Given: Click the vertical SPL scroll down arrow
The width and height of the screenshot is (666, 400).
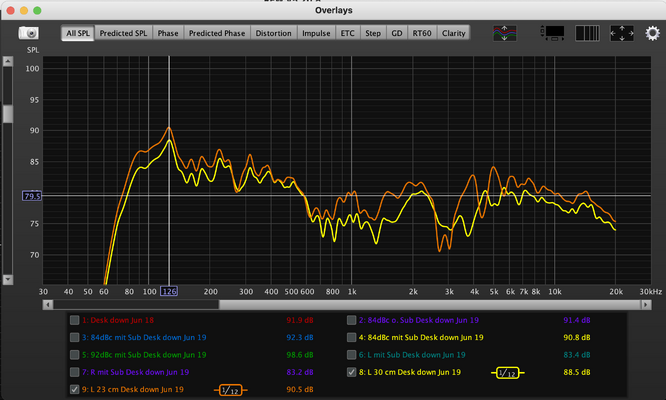Looking at the screenshot, I should tap(8, 279).
